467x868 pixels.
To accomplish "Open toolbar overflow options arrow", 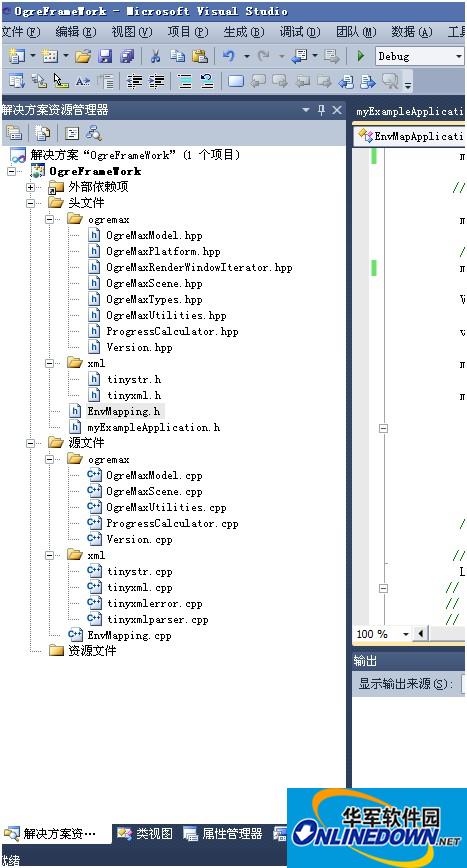I will [408, 86].
